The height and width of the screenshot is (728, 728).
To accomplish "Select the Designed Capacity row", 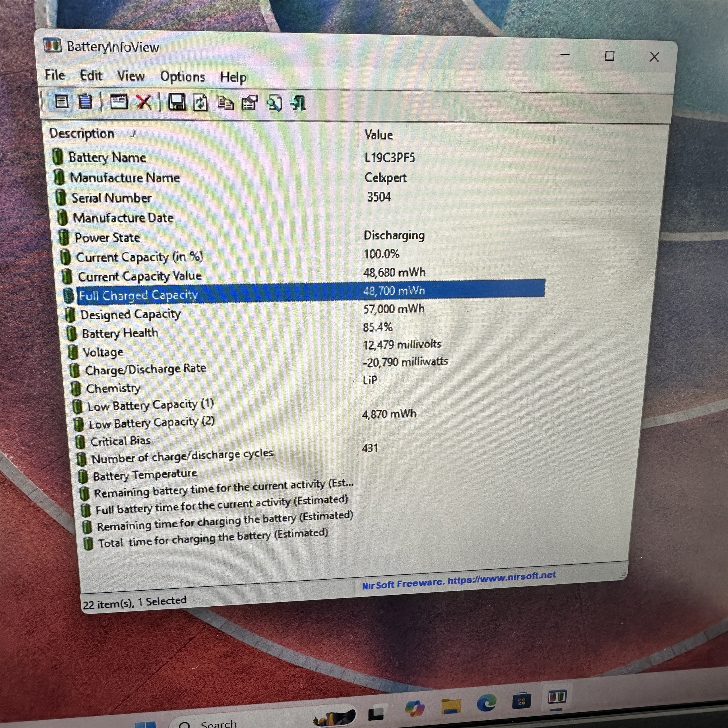I will click(130, 314).
